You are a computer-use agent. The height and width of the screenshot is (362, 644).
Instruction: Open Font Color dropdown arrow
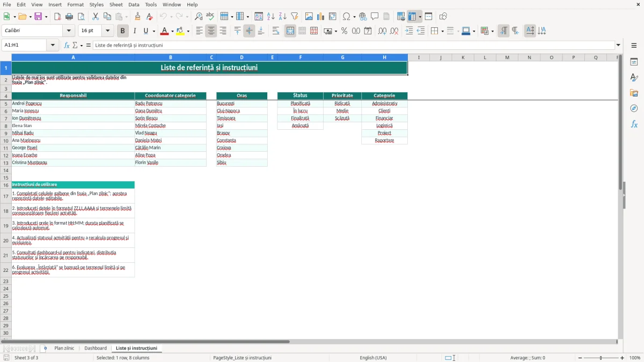[x=172, y=31]
